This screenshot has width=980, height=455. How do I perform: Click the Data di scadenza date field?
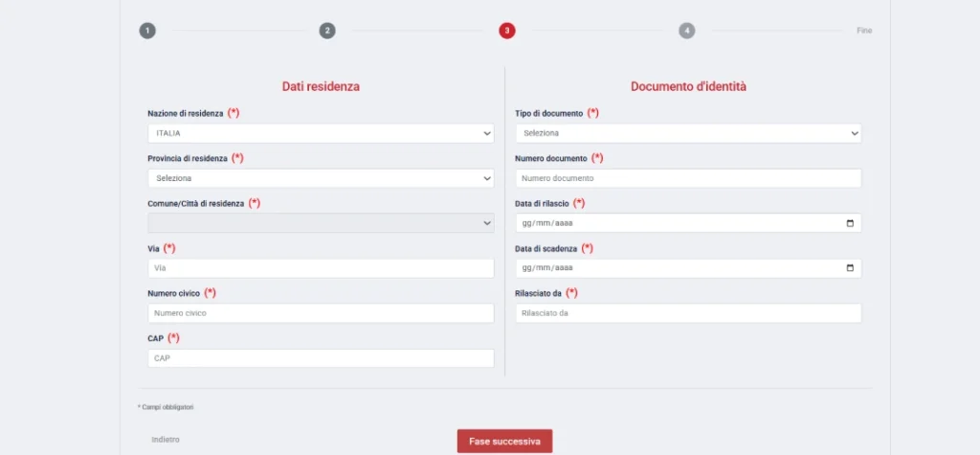[688, 268]
